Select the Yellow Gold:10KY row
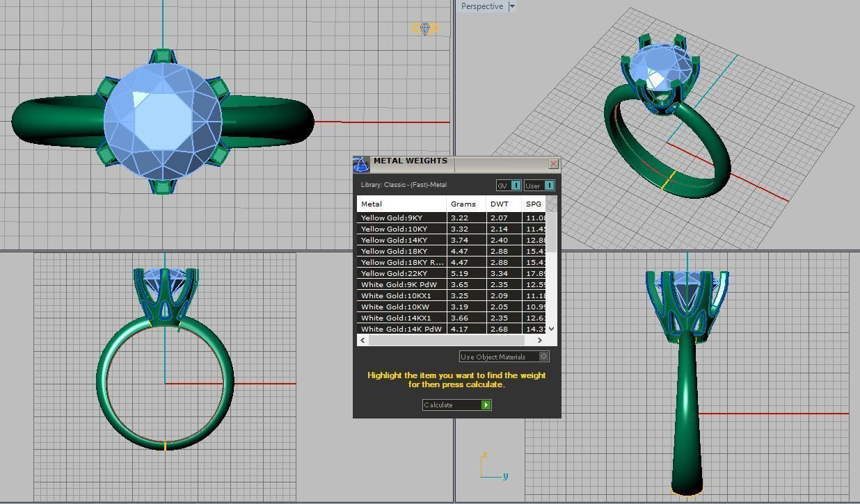This screenshot has width=860, height=504. click(x=452, y=229)
